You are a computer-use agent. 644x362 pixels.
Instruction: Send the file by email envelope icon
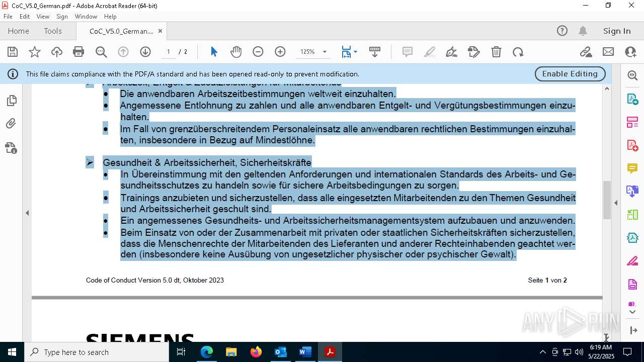click(608, 52)
